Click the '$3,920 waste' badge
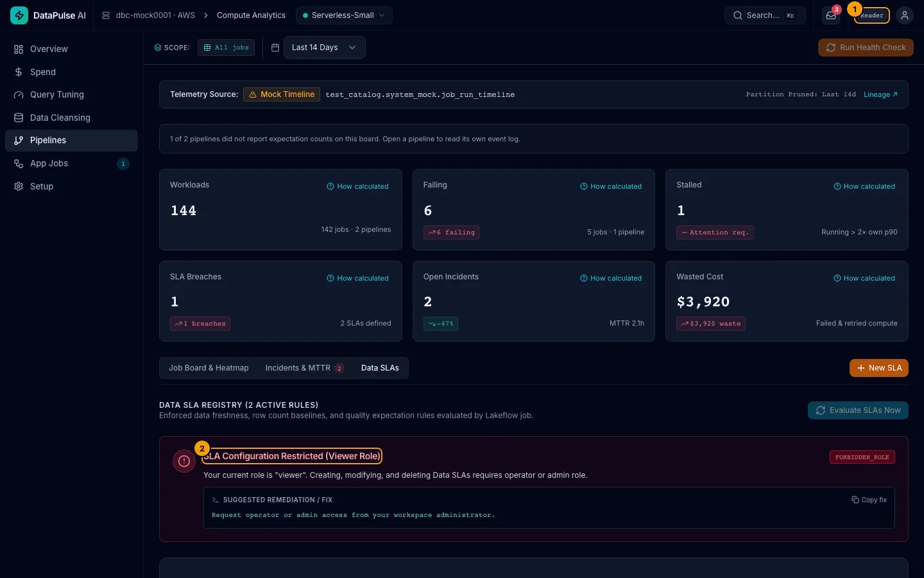Screen dimensions: 924x578 (711, 324)
